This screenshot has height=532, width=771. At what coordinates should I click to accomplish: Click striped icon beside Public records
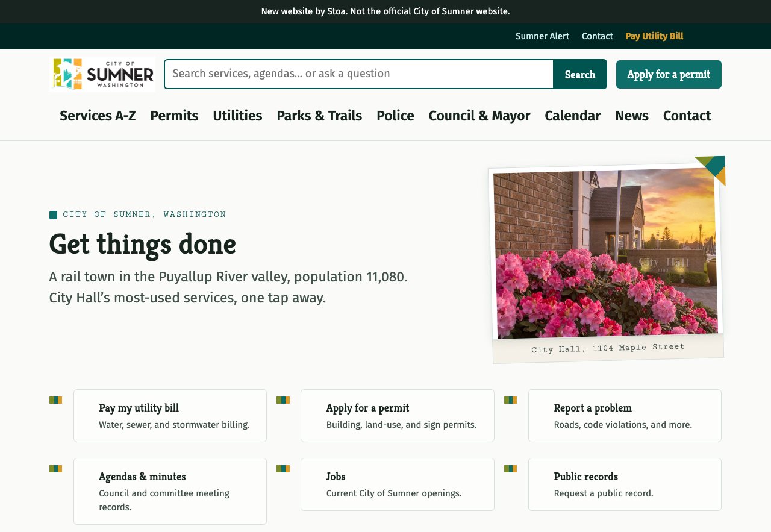(510, 469)
